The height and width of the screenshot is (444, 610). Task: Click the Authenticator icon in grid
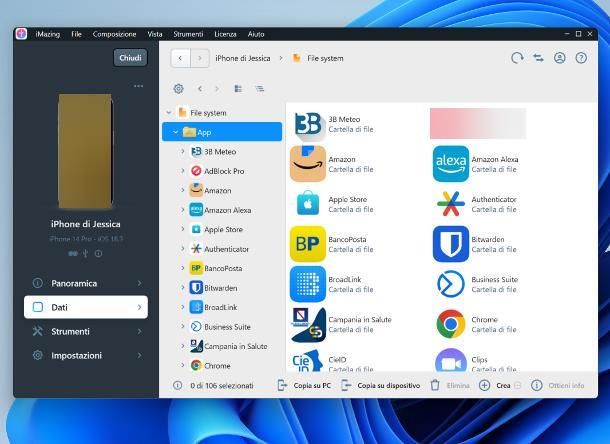pyautogui.click(x=451, y=204)
